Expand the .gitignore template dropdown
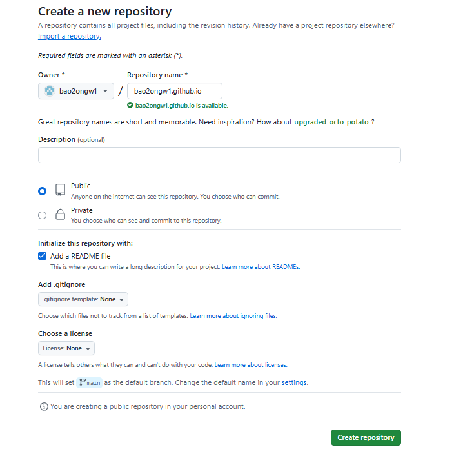Screen dimensions: 474x476 coord(83,299)
